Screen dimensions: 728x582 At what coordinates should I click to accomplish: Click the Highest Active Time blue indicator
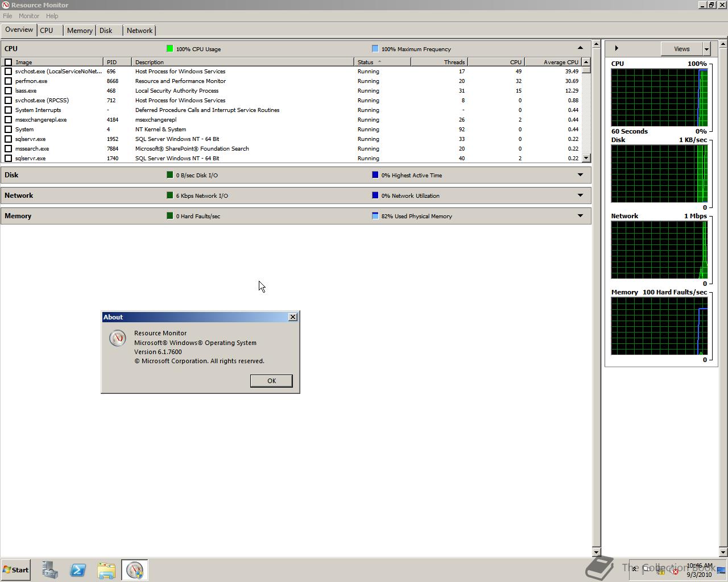[x=375, y=175]
